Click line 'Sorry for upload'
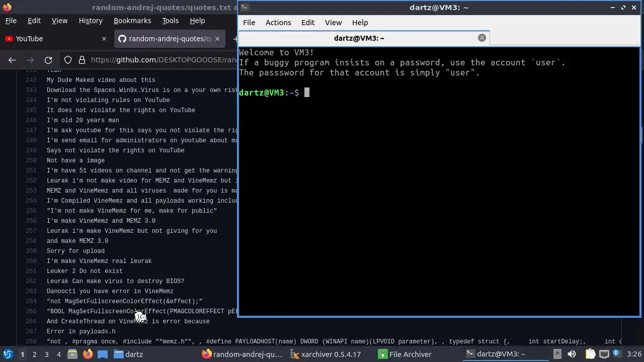This screenshot has width=644, height=362. [x=75, y=251]
